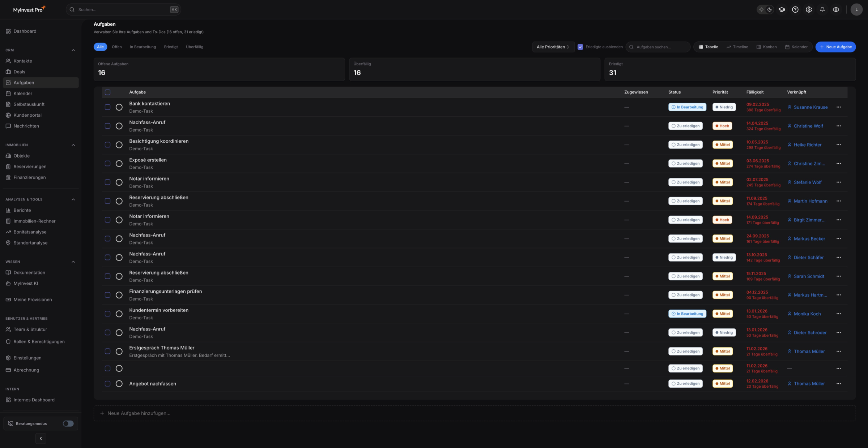Enable the Beratungsmodus toggle
Image resolution: width=868 pixels, height=448 pixels.
pos(68,423)
